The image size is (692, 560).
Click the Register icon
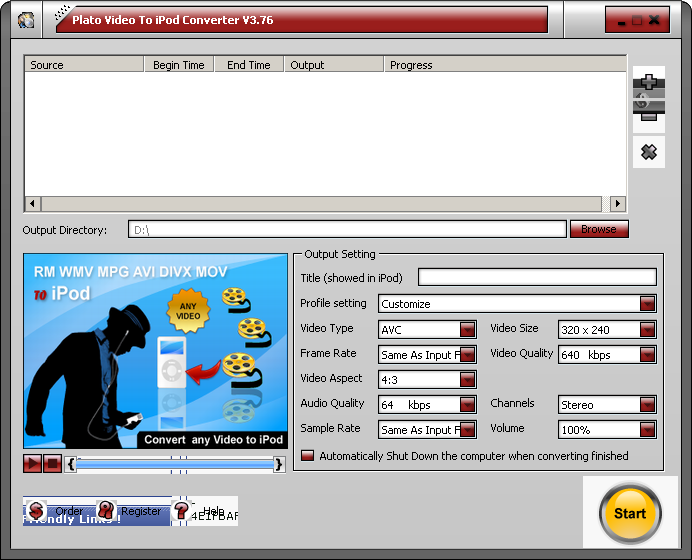[106, 510]
